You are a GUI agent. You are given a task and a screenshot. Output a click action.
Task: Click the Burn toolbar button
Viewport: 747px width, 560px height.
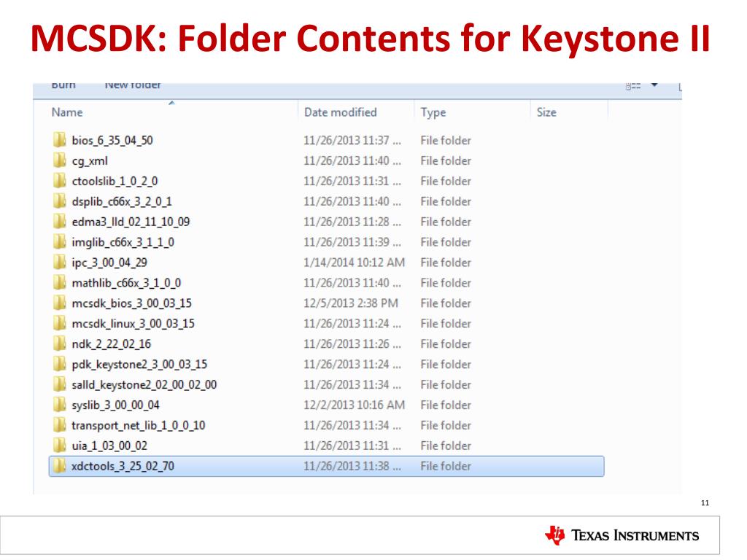[x=63, y=86]
